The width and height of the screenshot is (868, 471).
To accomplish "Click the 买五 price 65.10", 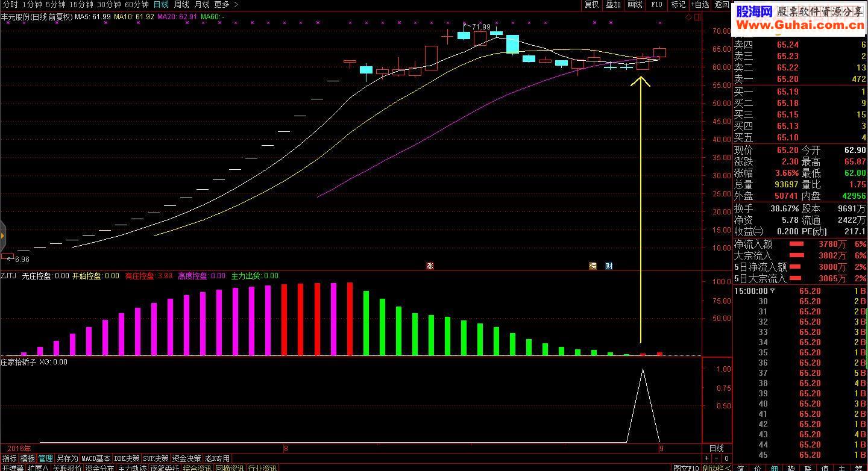I will (x=787, y=138).
